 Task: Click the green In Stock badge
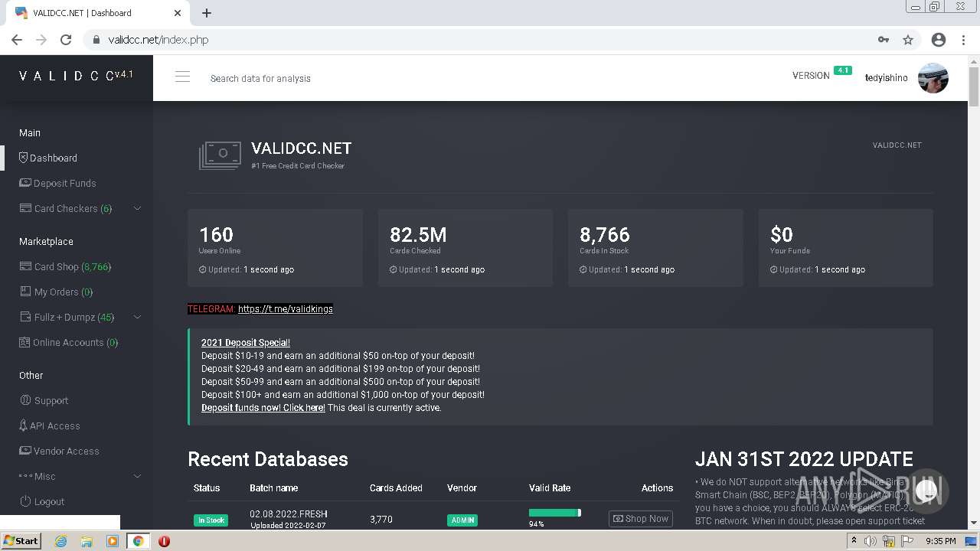211,520
